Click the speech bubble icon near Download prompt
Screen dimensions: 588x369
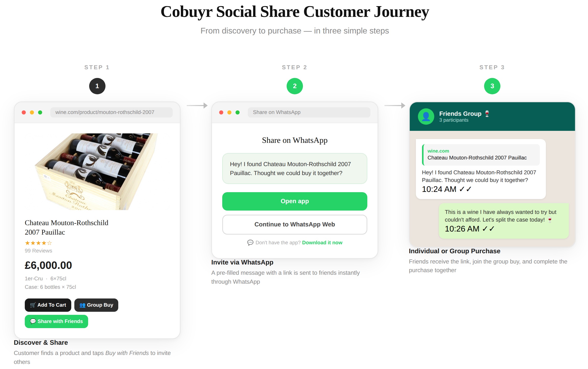250,243
